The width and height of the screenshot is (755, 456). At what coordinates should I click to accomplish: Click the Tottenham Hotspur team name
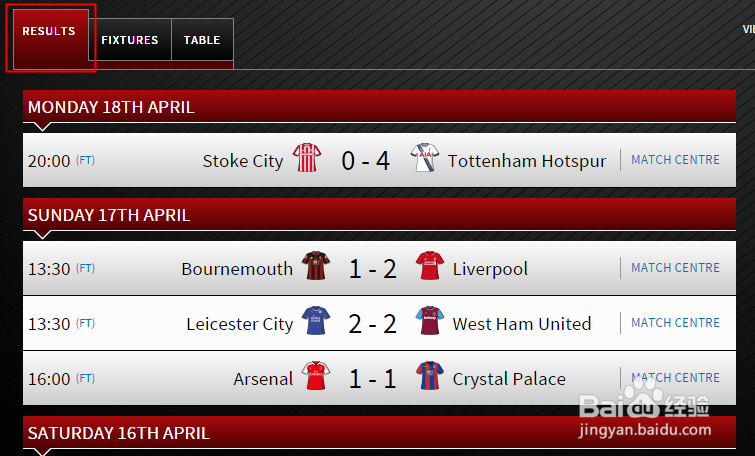coord(527,160)
